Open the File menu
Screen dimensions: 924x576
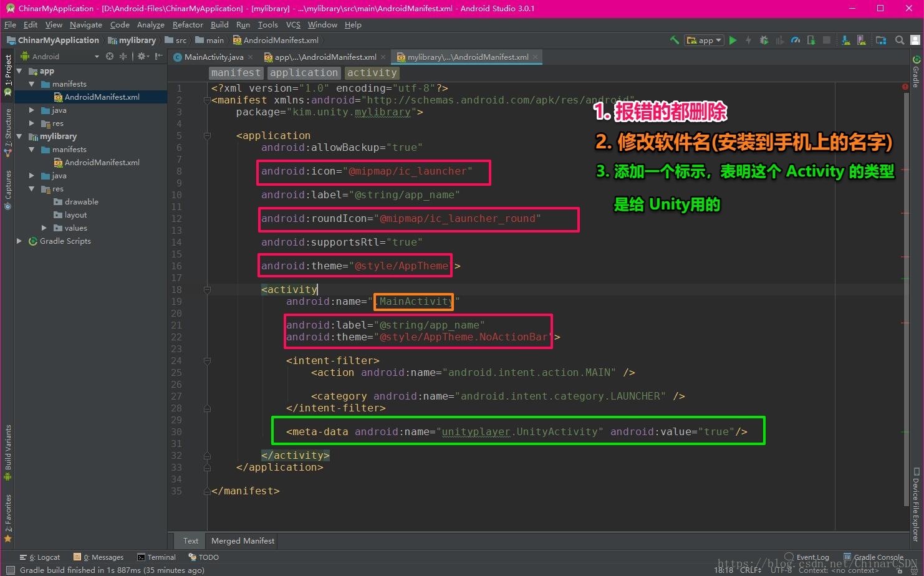coord(10,25)
